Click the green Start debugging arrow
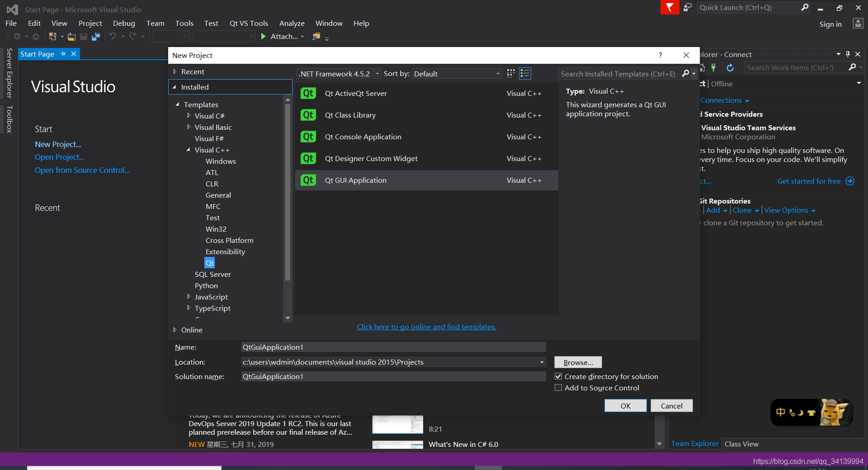868x470 pixels. pyautogui.click(x=264, y=36)
